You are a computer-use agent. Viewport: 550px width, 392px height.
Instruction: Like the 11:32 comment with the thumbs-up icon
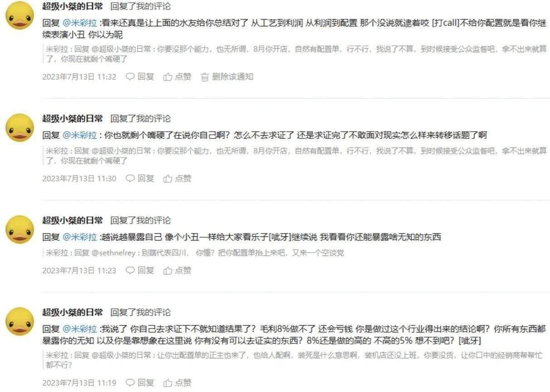coord(168,77)
